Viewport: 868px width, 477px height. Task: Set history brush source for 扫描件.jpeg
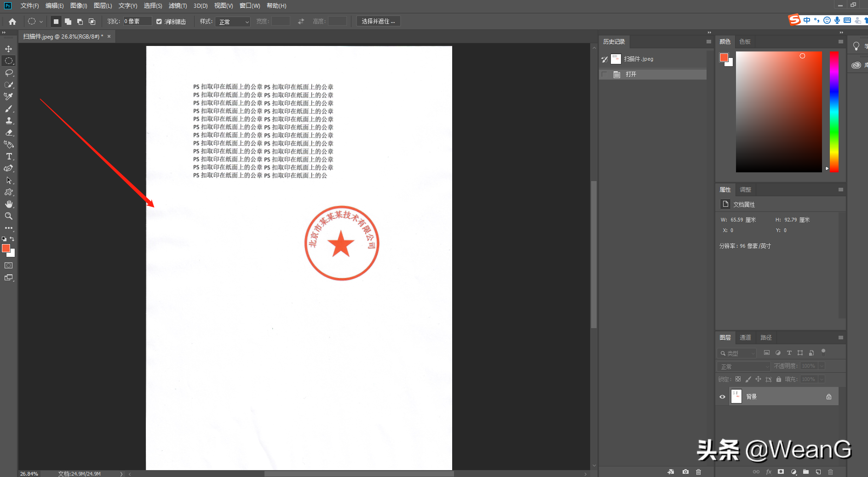[604, 59]
